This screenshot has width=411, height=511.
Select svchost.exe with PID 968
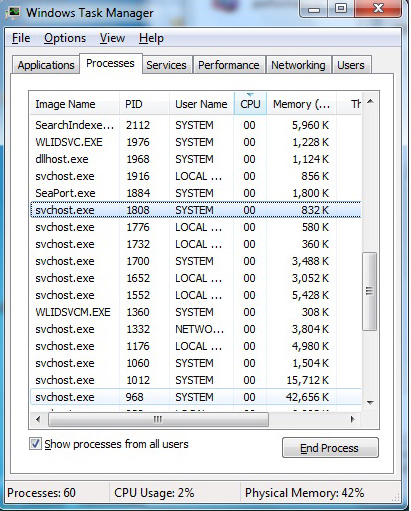coord(196,397)
